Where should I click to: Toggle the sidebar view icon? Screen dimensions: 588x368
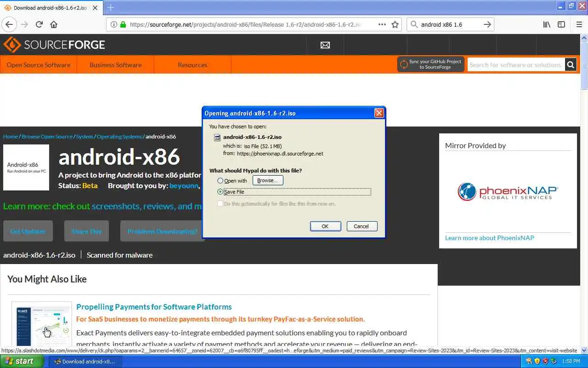tap(561, 24)
